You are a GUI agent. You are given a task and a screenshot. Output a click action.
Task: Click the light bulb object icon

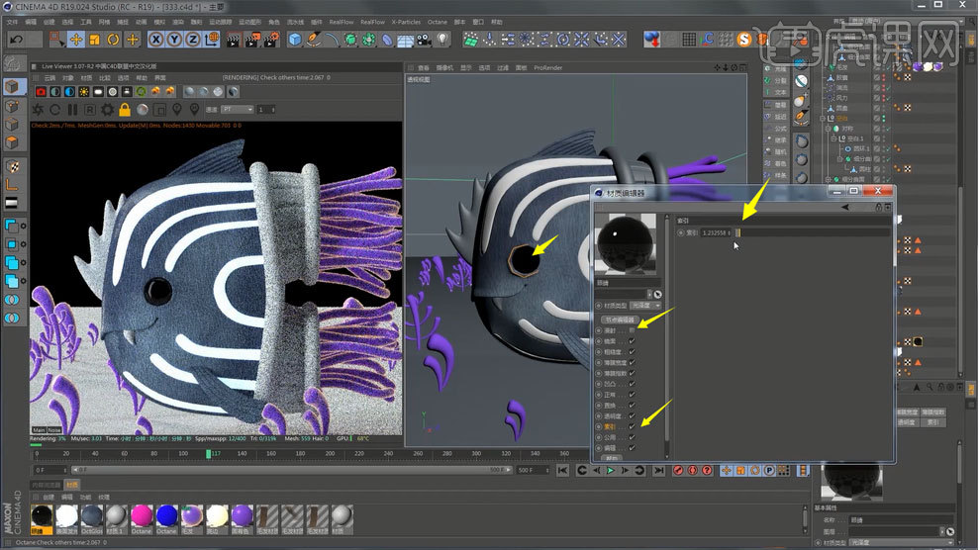click(442, 40)
